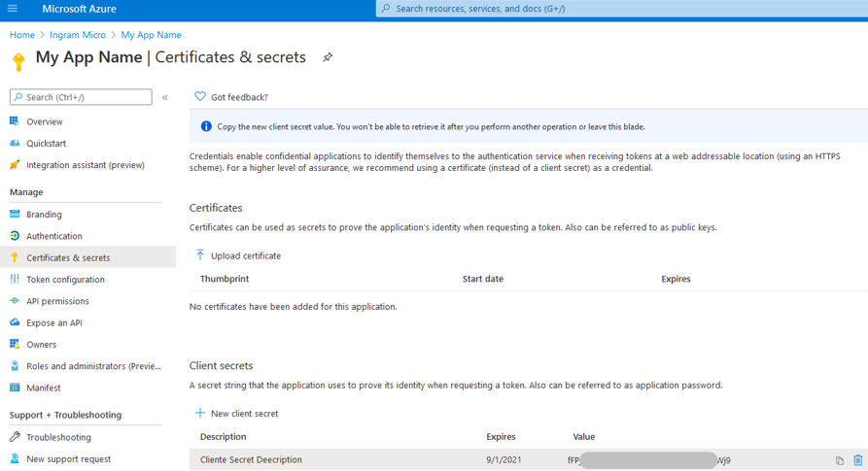Click New client secret
868x471 pixels.
coord(245,414)
